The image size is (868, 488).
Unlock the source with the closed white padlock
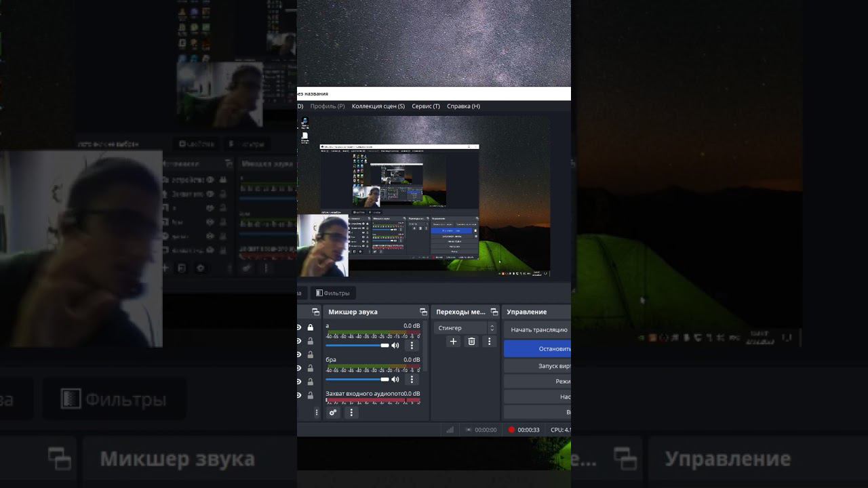(x=311, y=327)
